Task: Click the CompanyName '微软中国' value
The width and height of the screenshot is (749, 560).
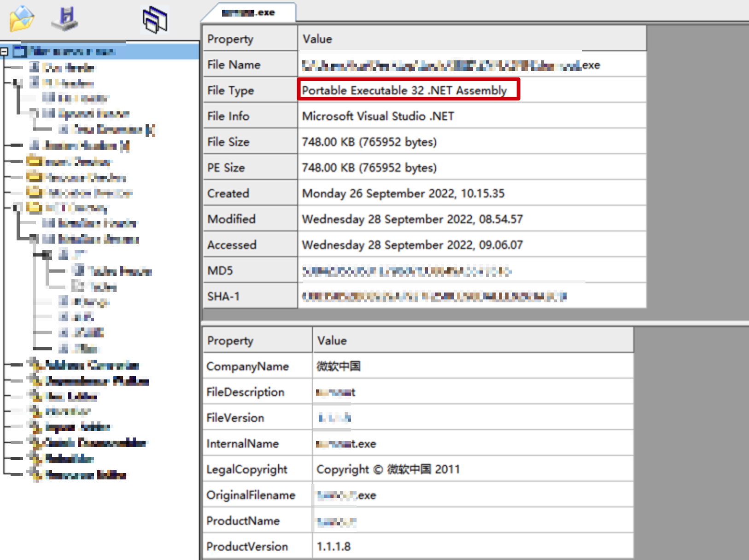Action: coord(339,366)
